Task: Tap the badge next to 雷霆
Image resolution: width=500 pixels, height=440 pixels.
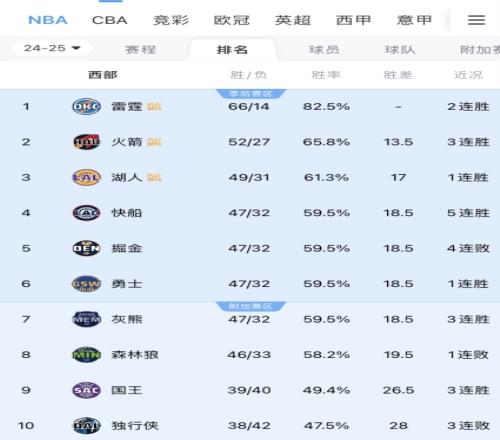Action: coord(154,107)
